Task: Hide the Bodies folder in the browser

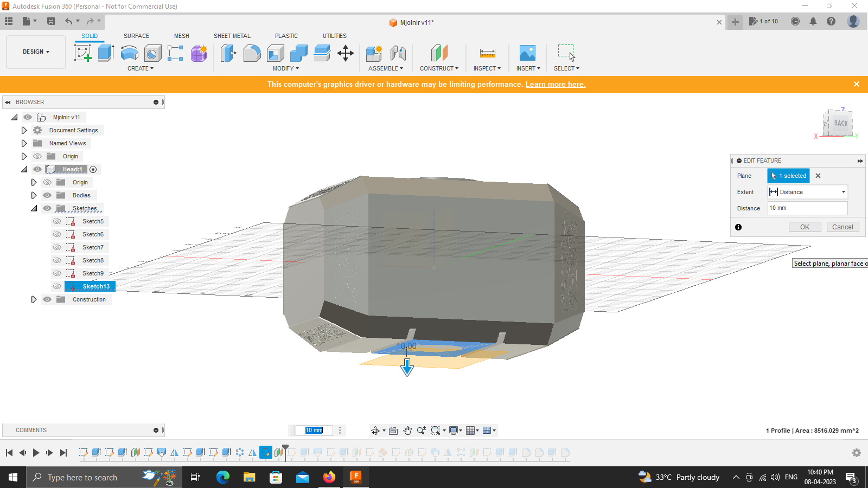Action: [47, 195]
